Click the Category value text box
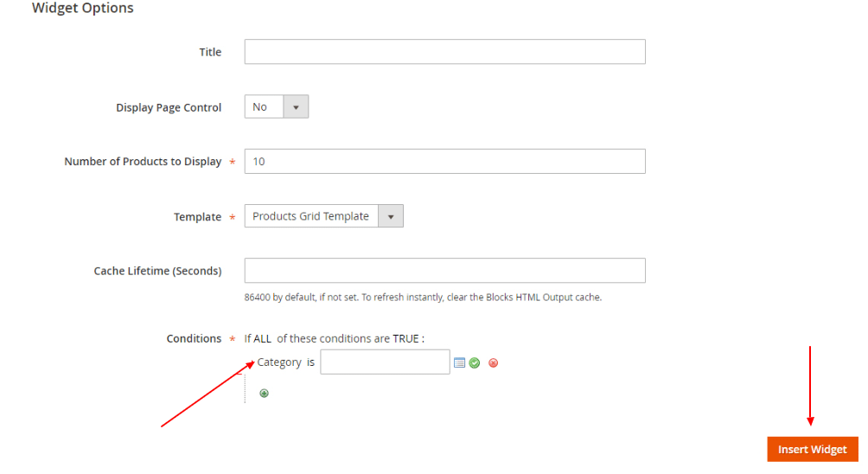This screenshot has height=474, width=868. click(385, 362)
